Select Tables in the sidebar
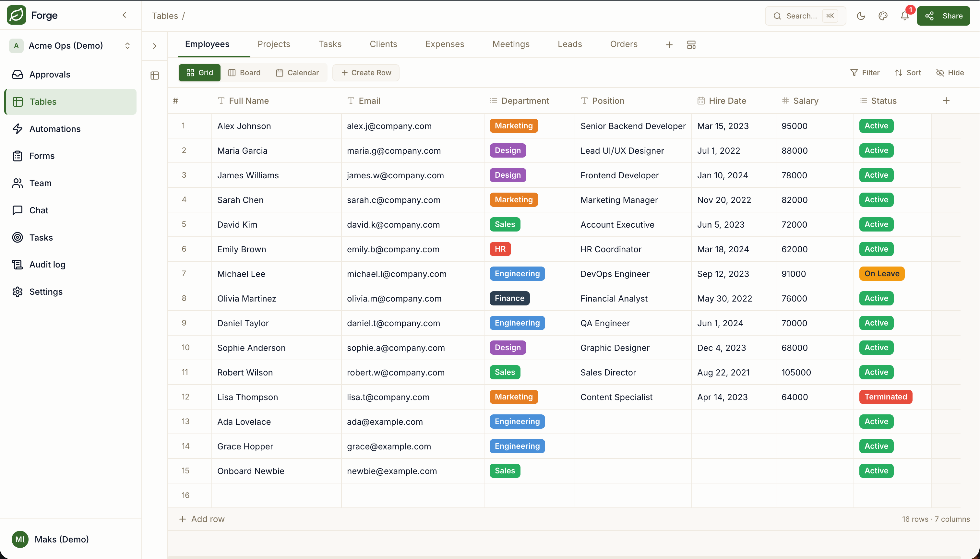The image size is (980, 559). point(71,102)
